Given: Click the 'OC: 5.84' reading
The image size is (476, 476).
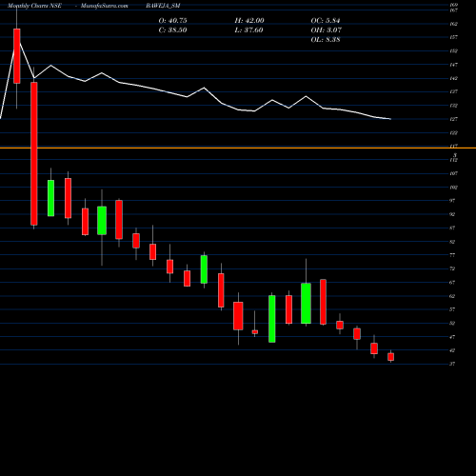Looking at the screenshot, I should [326, 21].
